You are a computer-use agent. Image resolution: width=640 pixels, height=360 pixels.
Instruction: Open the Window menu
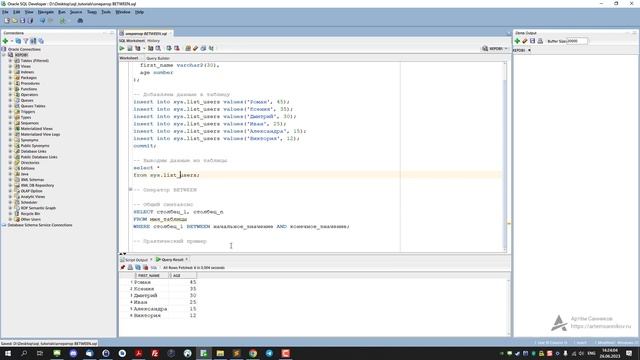(123, 12)
